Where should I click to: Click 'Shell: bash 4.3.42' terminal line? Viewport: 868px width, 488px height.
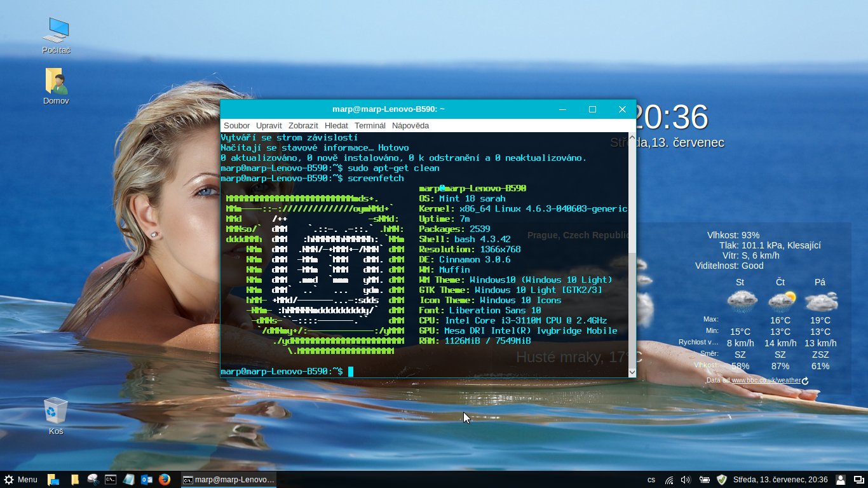pos(465,240)
